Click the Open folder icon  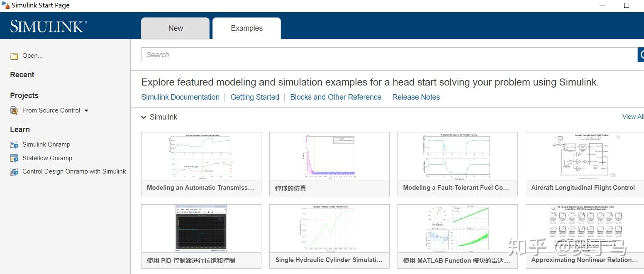pyautogui.click(x=14, y=55)
